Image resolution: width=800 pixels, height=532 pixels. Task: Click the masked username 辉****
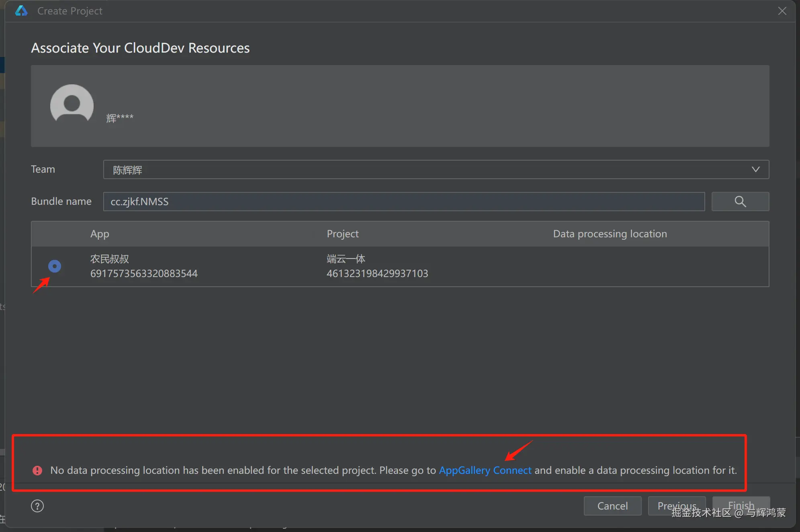120,118
